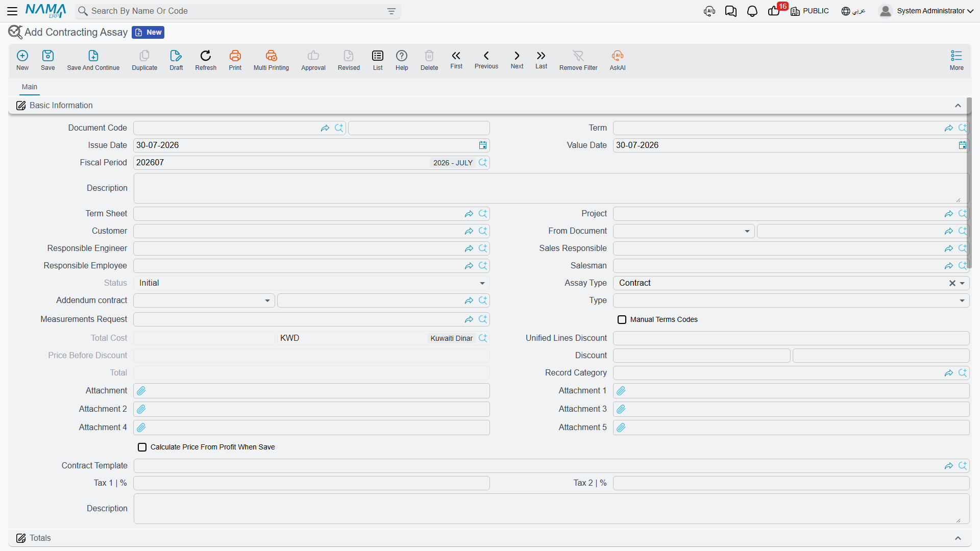Click Customer field search icon
The height and width of the screenshot is (551, 980).
click(483, 231)
